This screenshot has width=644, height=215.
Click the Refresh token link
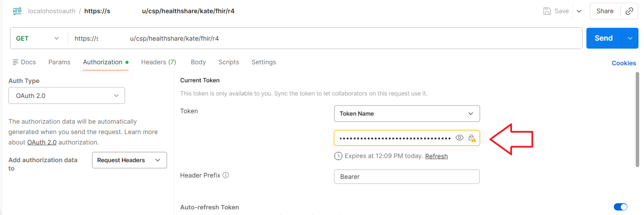(436, 156)
